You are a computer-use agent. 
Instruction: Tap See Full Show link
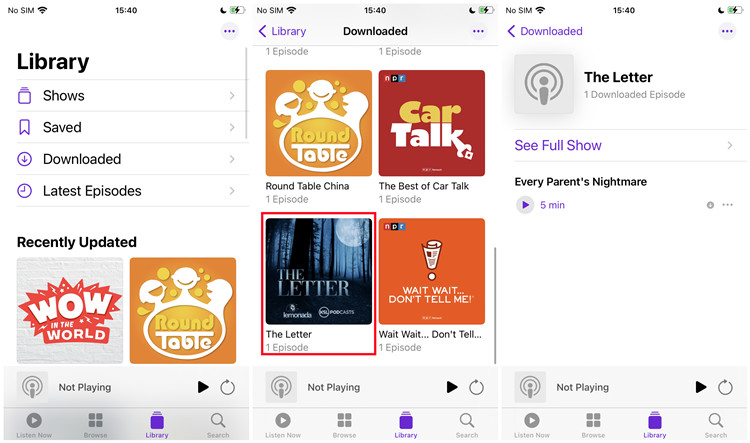tap(558, 145)
